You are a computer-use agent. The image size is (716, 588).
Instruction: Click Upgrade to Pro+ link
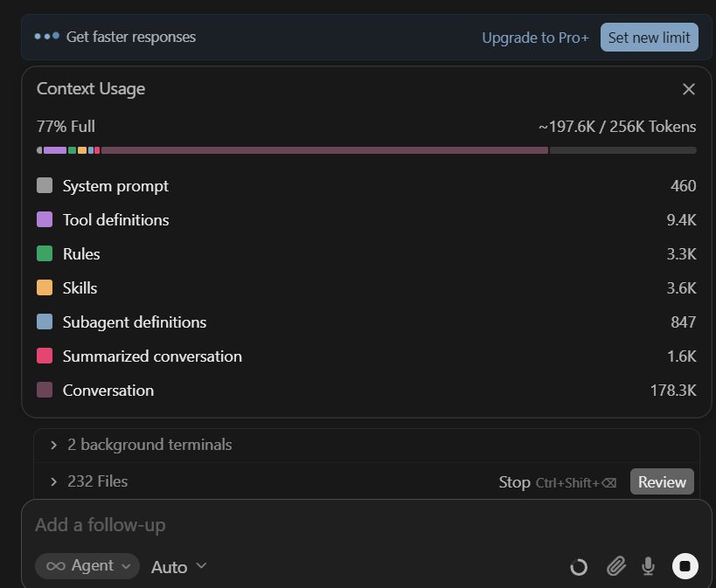pos(535,38)
